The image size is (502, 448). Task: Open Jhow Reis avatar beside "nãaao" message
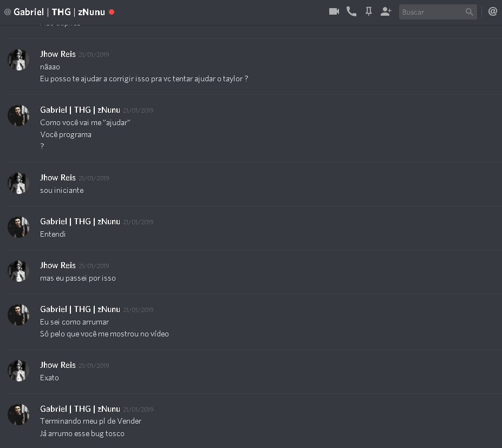pos(18,60)
